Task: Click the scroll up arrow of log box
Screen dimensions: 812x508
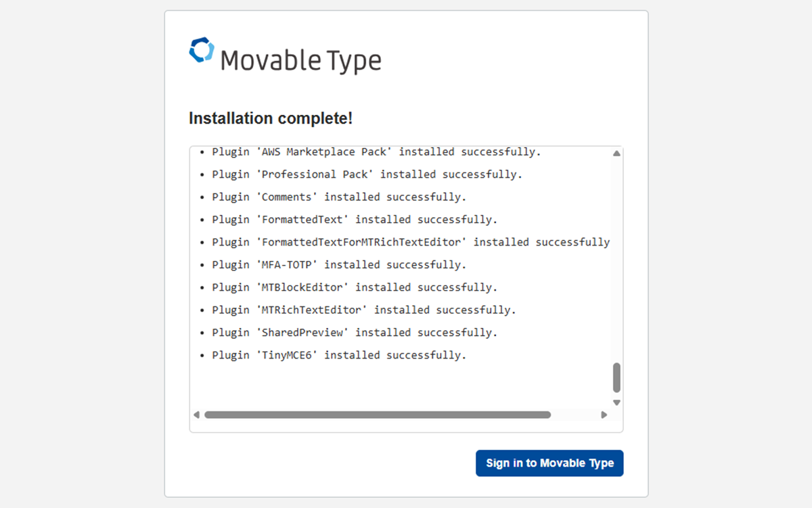Action: tap(616, 154)
